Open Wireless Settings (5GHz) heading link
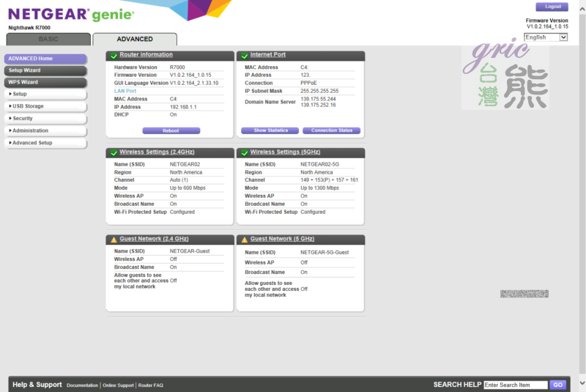This screenshot has height=392, width=586. click(285, 152)
